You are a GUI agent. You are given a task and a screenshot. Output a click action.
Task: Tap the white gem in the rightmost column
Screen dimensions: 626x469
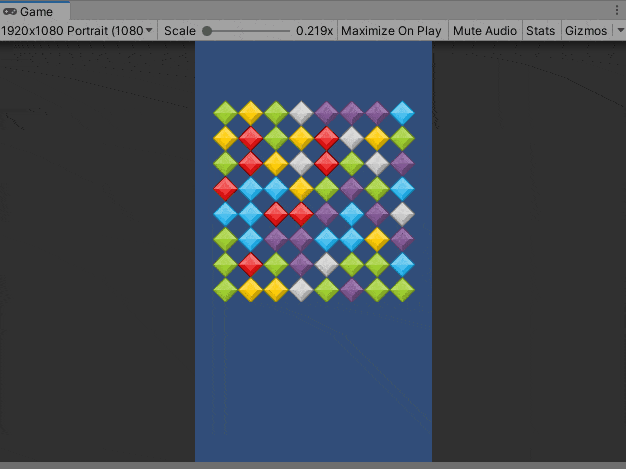[x=402, y=213]
